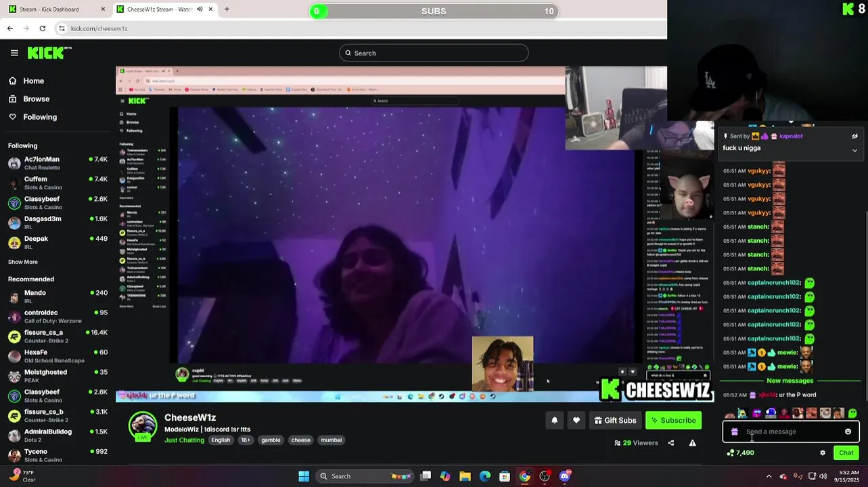Open chat settings gear

click(823, 453)
